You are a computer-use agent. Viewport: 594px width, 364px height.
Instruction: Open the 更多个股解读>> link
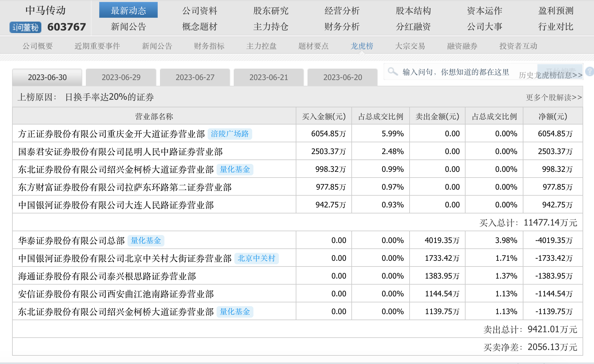tap(554, 97)
